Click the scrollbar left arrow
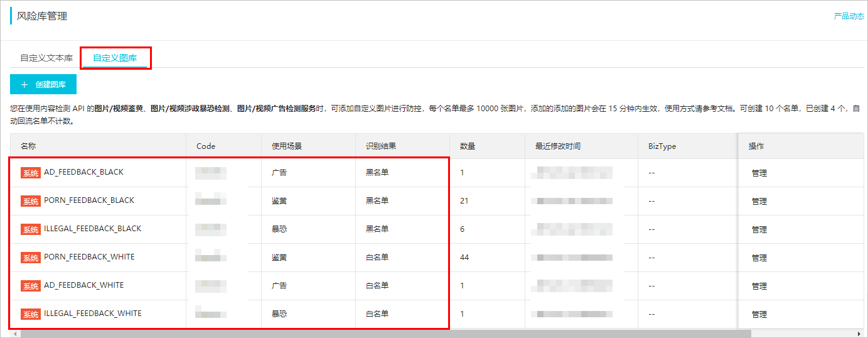Screen dimensions: 868x338 14,334
